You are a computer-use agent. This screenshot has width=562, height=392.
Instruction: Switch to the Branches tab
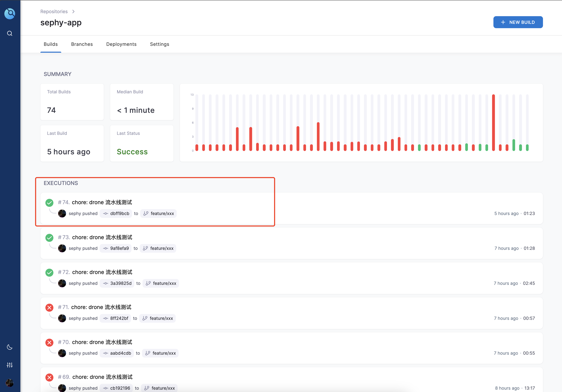coord(82,44)
